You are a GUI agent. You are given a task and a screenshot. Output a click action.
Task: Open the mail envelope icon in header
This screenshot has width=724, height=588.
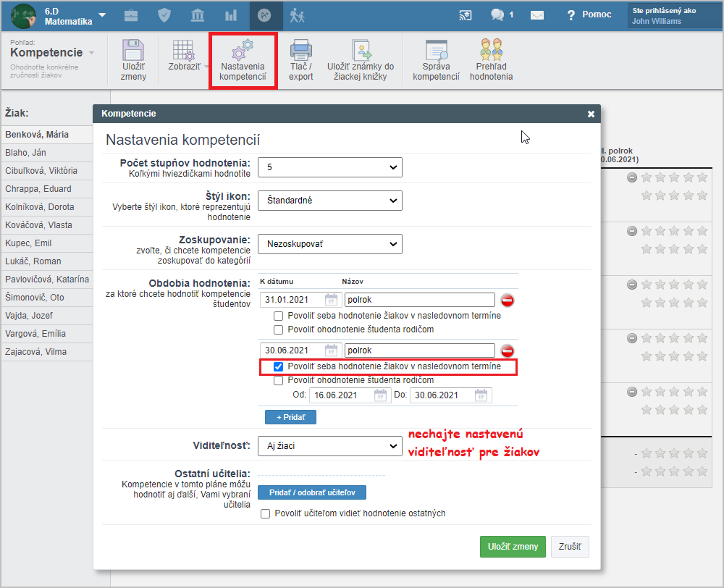click(x=537, y=14)
